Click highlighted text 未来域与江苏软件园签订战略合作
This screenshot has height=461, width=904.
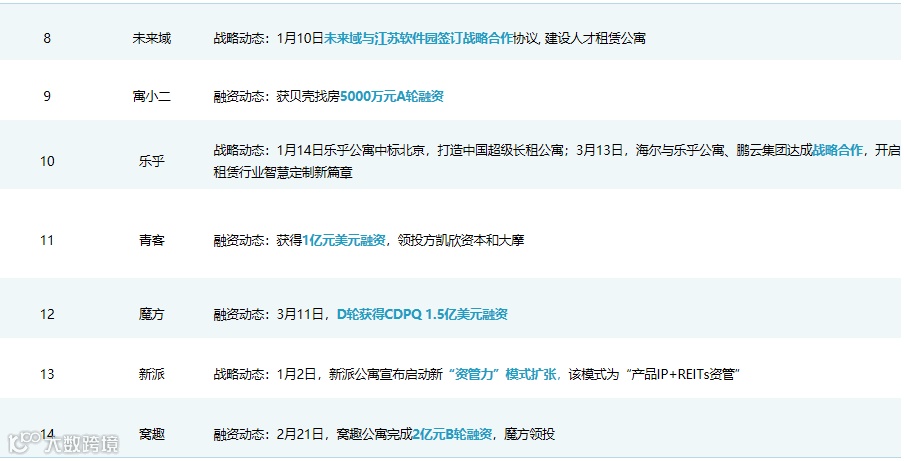pos(418,39)
